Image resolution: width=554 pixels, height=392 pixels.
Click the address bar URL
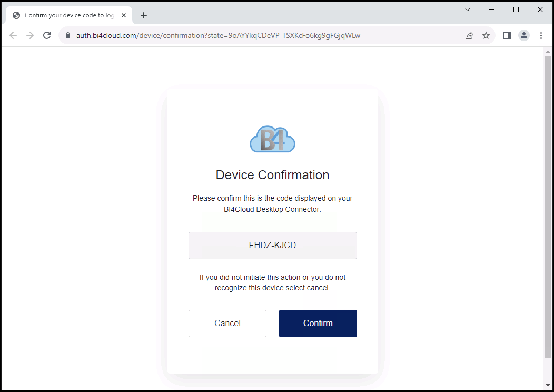[218, 35]
